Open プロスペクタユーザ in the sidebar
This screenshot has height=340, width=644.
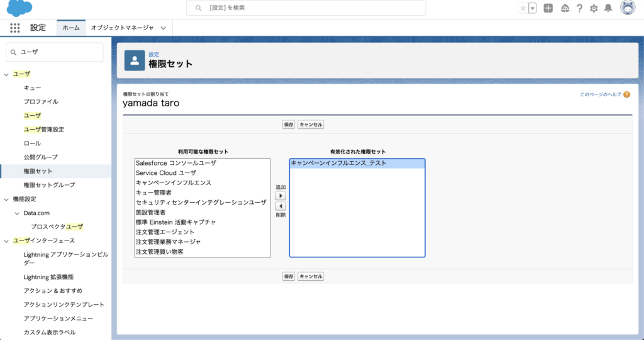pos(57,227)
